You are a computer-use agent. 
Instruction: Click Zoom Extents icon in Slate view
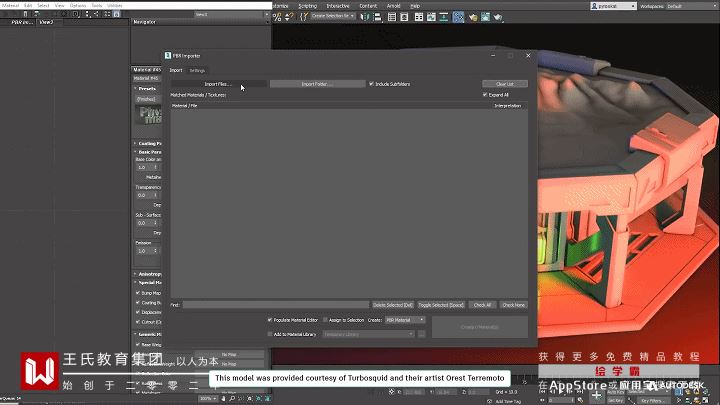pyautogui.click(x=250, y=399)
